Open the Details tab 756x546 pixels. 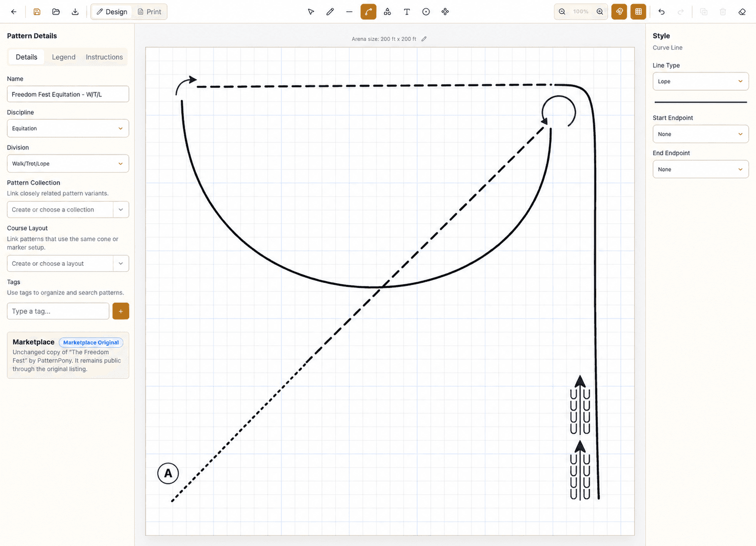pyautogui.click(x=27, y=57)
